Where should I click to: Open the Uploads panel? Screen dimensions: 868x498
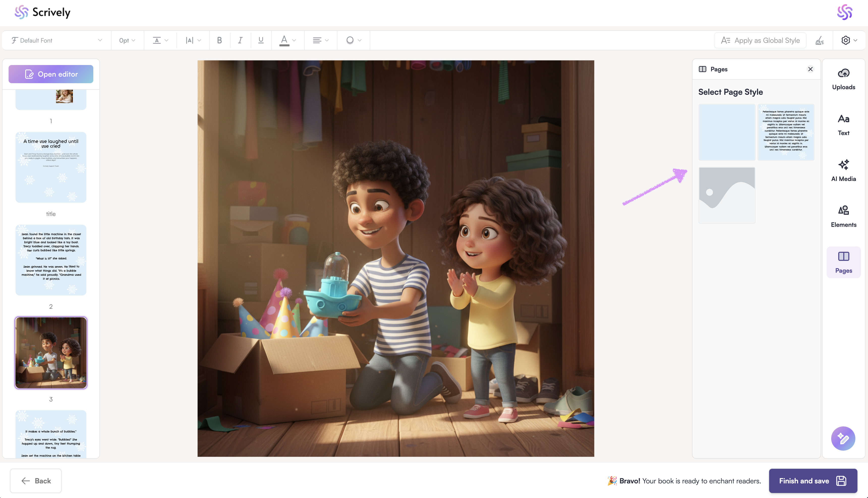tap(843, 79)
